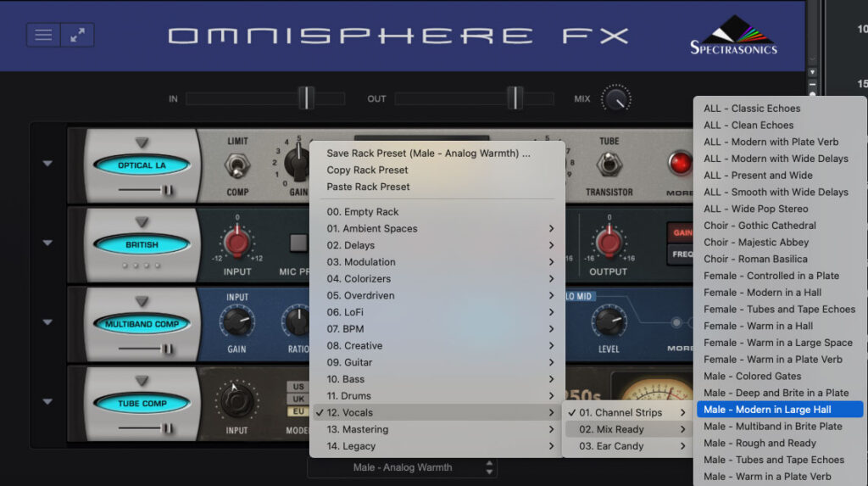
Task: Open the hamburger menu in header
Action: point(43,35)
